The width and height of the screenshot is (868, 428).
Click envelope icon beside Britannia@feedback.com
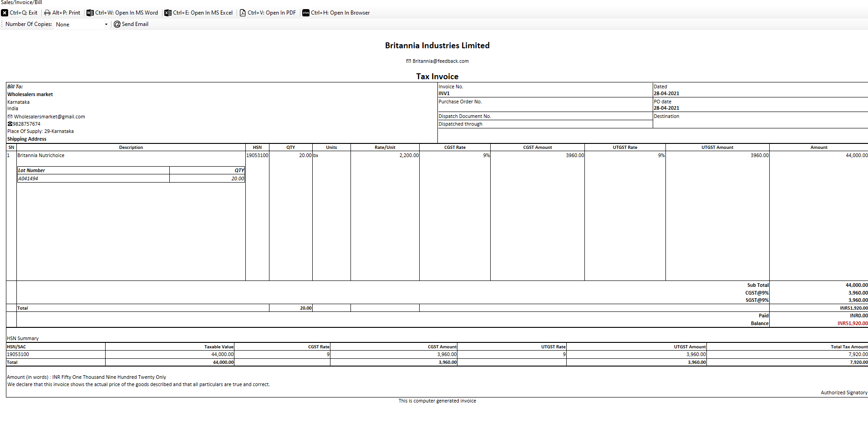[x=409, y=61]
